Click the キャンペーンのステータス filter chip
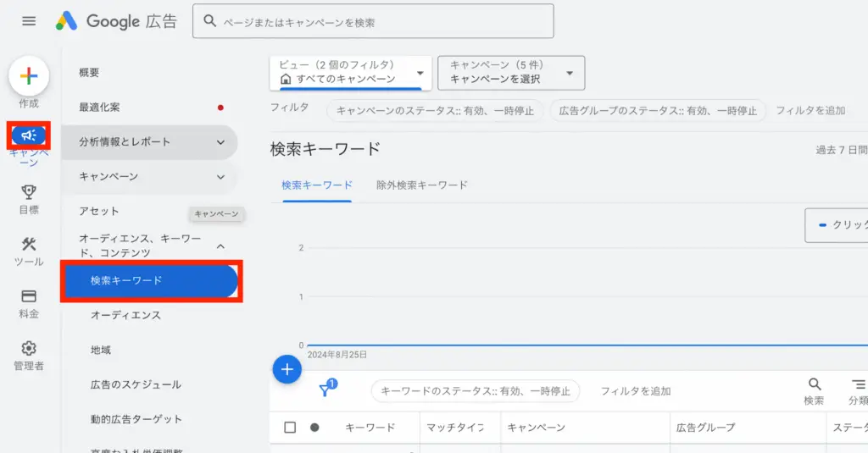 pyautogui.click(x=435, y=111)
